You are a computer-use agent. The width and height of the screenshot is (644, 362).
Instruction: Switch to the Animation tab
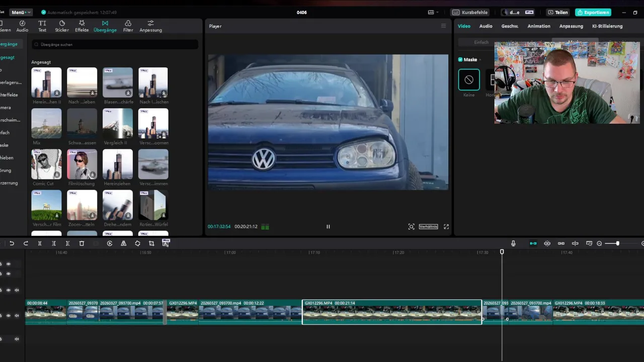[539, 26]
